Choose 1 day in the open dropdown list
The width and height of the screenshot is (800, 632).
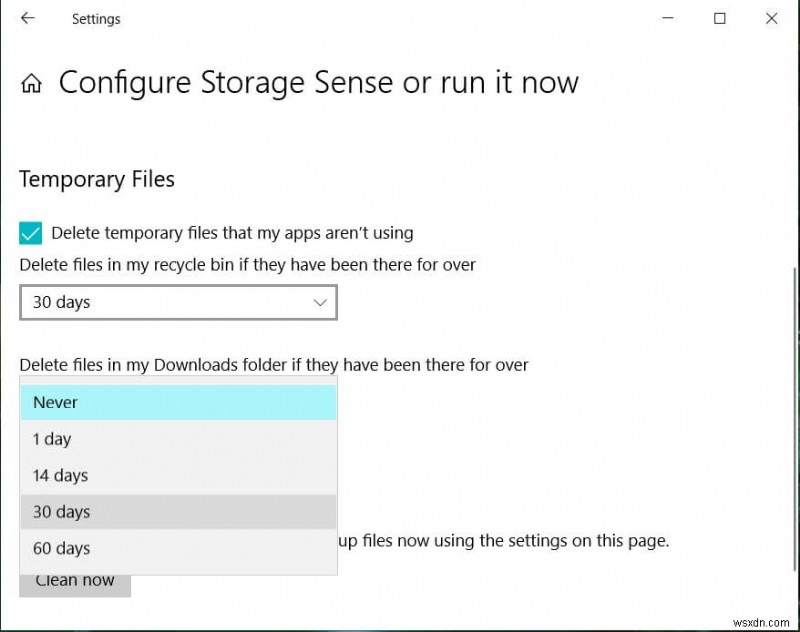(x=178, y=439)
